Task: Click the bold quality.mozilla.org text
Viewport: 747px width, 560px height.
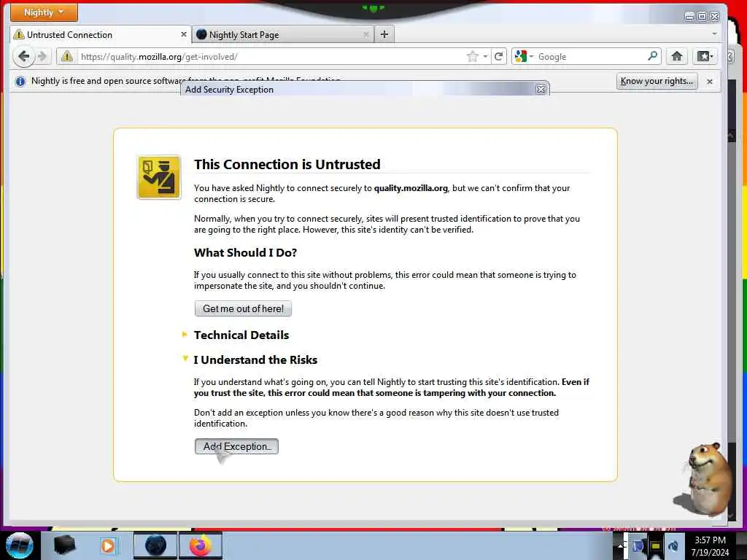Action: pos(411,188)
